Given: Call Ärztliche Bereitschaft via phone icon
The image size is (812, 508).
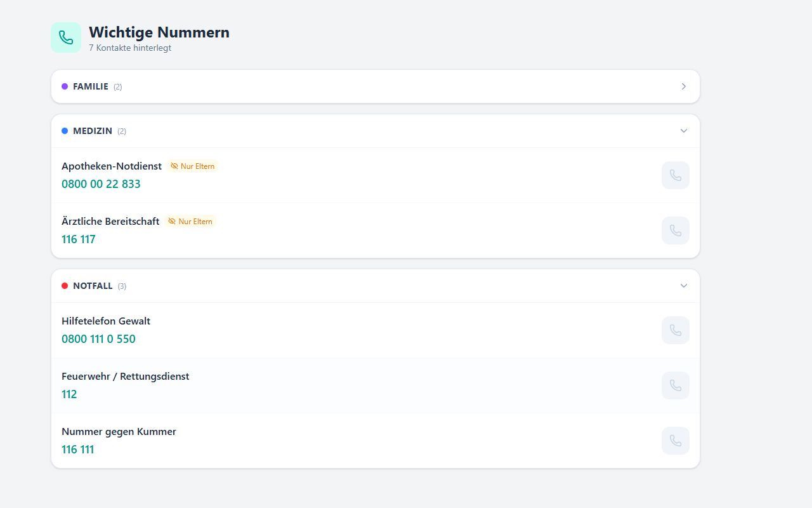Looking at the screenshot, I should click(675, 231).
